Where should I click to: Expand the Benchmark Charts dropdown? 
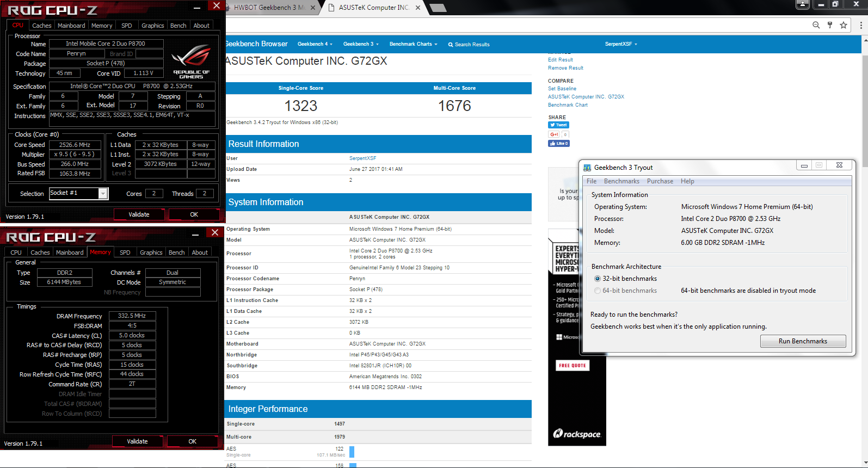[413, 44]
